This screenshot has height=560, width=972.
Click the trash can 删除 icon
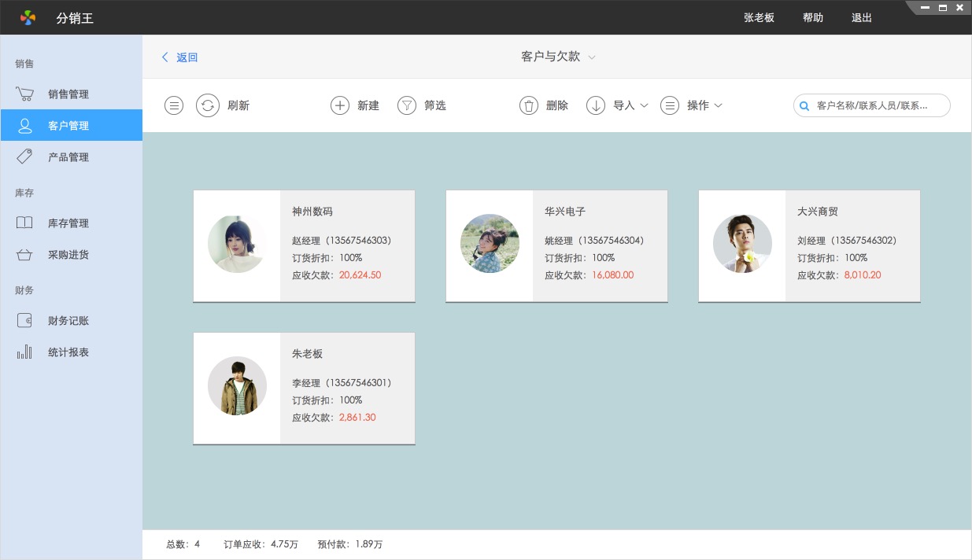529,105
